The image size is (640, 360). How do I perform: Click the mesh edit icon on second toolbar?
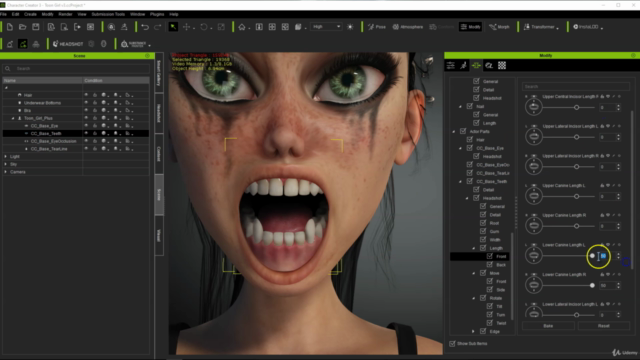23,44
